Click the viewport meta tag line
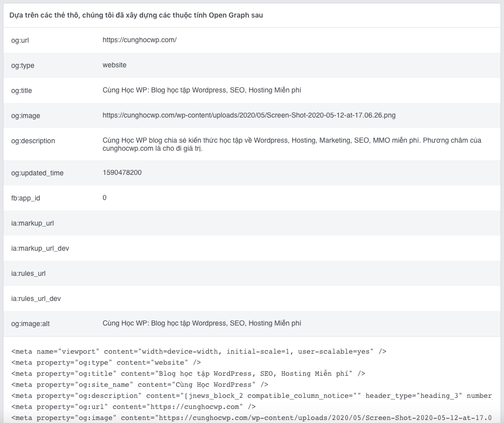Viewport: 504px width, 423px height. tap(199, 352)
